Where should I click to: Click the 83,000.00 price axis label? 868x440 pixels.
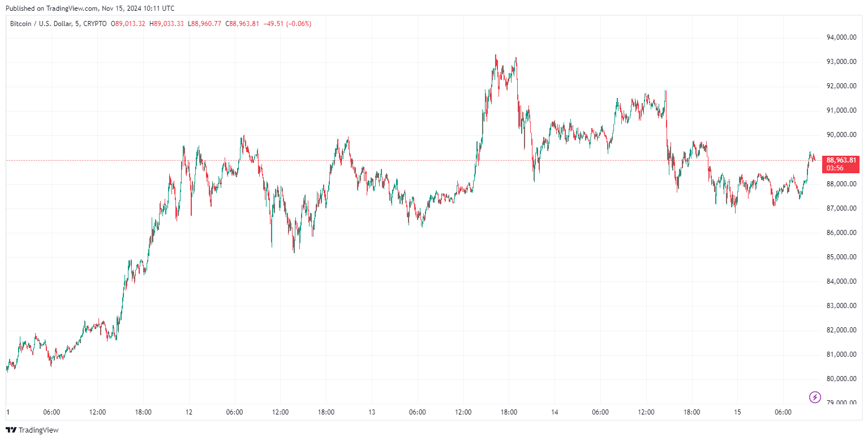840,306
